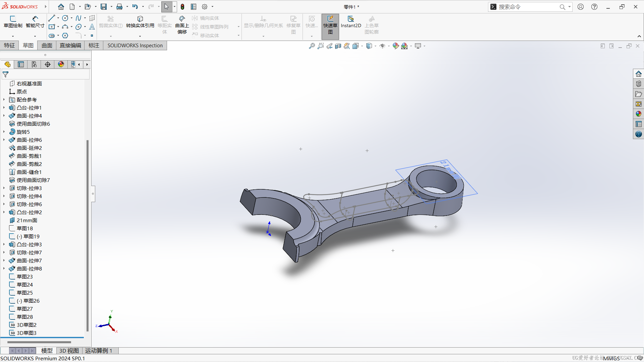Click the Zoom to Fit icon
This screenshot has height=362, width=644.
pyautogui.click(x=312, y=46)
